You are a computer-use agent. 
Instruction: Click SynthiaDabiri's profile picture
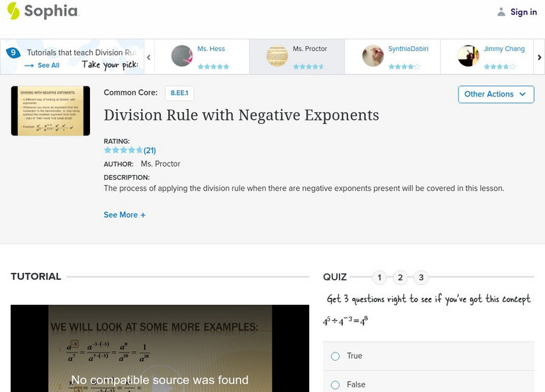375,54
